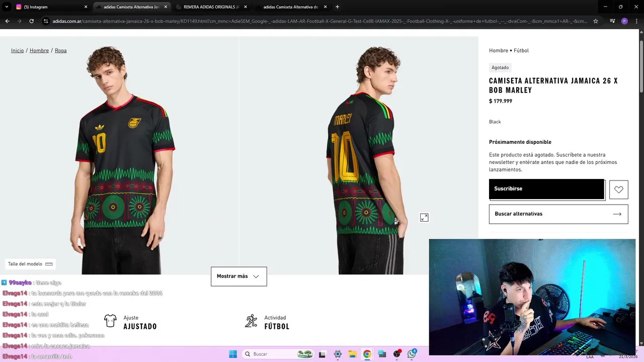Open the tab search dropdown arrow
Screen dimensions: 644x362
point(7,7)
